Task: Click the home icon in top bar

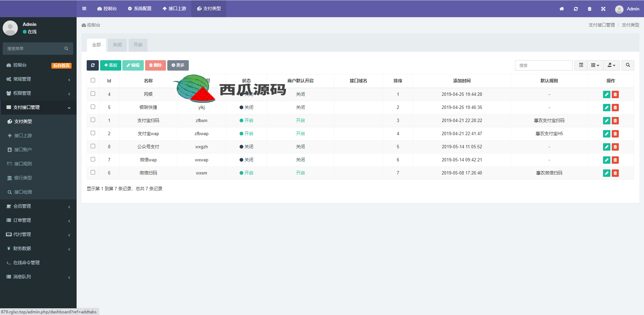Action: pos(561,9)
